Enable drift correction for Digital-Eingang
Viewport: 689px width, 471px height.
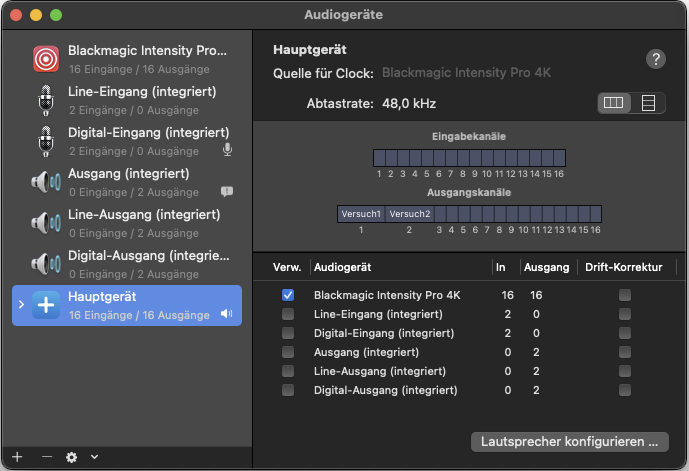pyautogui.click(x=625, y=333)
